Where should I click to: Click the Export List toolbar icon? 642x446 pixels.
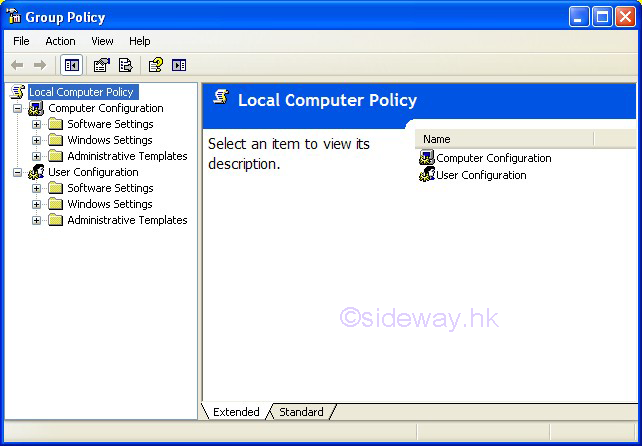pyautogui.click(x=125, y=65)
